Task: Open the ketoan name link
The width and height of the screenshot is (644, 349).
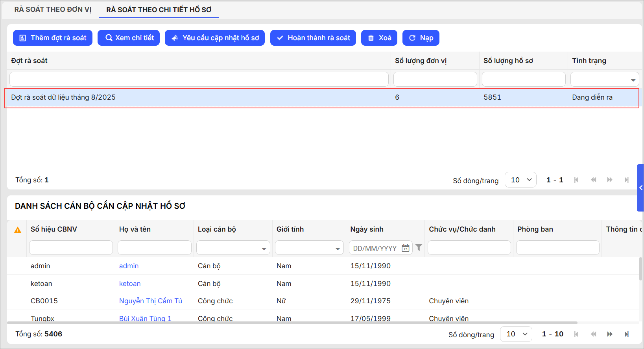Action: [x=130, y=284]
